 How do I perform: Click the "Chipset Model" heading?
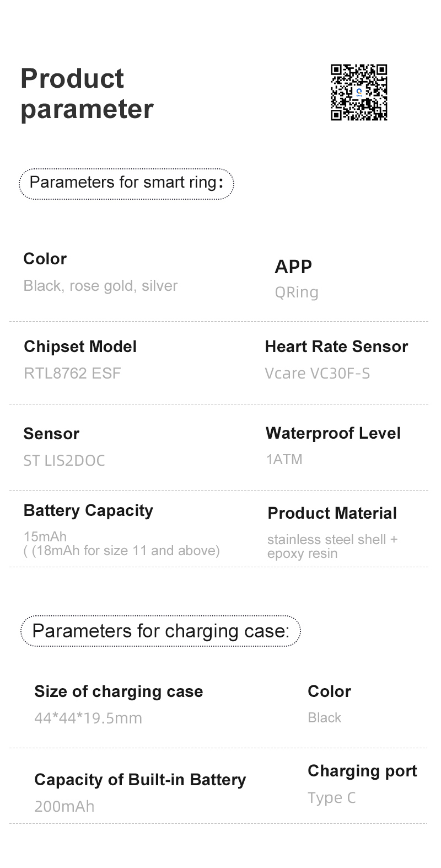[x=80, y=347]
